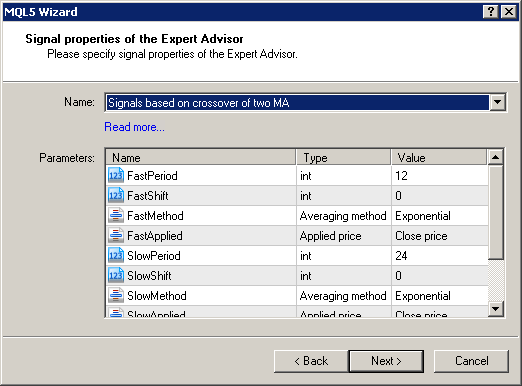Screen dimensions: 522x386
Task: Click the parameters list scrollbar thumb
Action: (496, 212)
